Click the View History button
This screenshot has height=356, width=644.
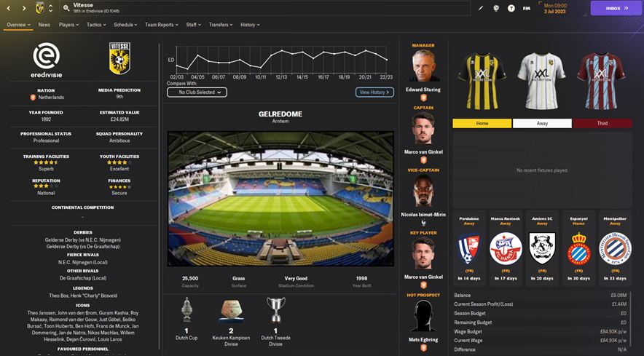coord(374,92)
